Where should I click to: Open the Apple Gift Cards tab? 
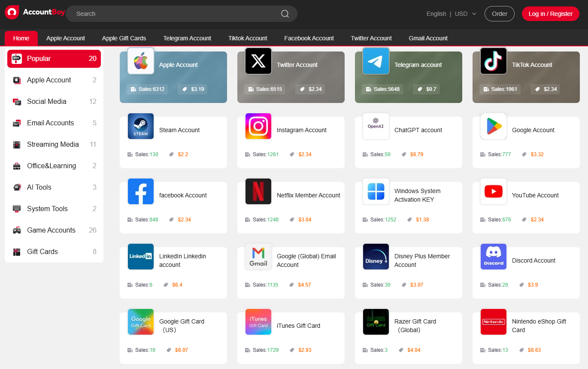(124, 38)
